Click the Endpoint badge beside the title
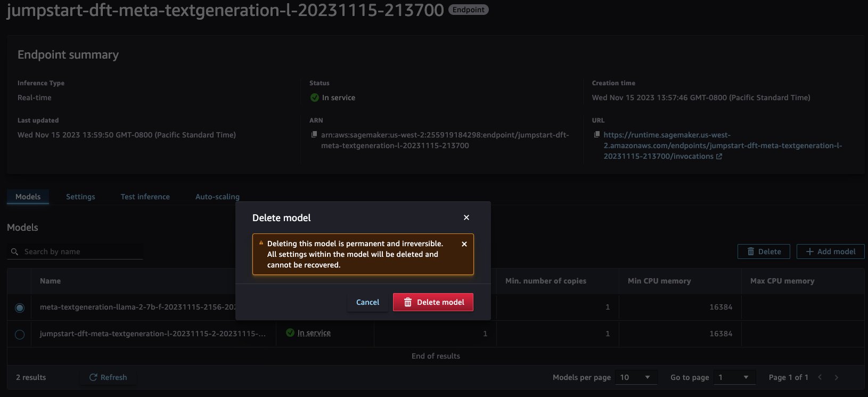The height and width of the screenshot is (397, 868). [469, 10]
